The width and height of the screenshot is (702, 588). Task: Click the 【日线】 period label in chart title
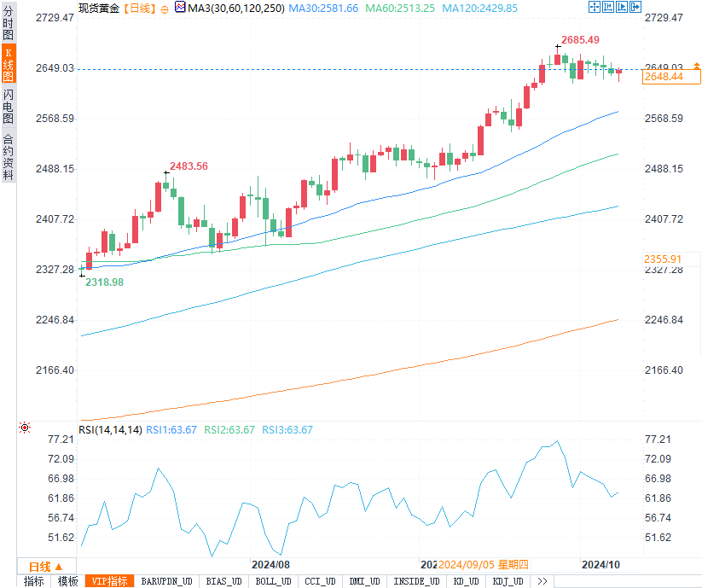coord(139,8)
